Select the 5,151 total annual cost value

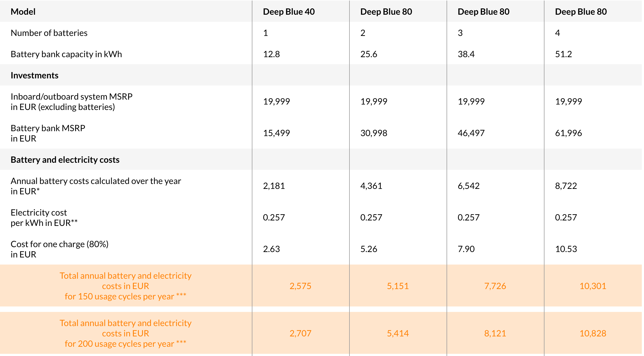click(x=398, y=286)
